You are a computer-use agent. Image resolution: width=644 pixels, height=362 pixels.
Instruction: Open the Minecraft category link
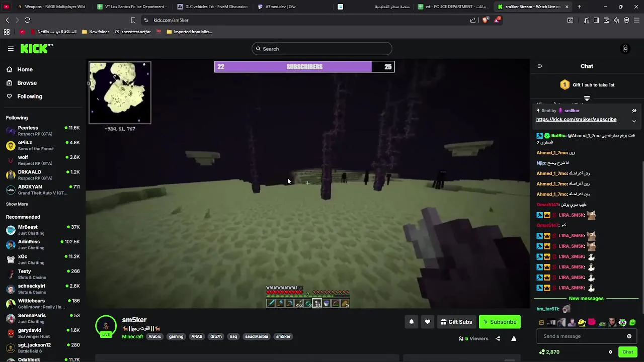[x=132, y=336]
